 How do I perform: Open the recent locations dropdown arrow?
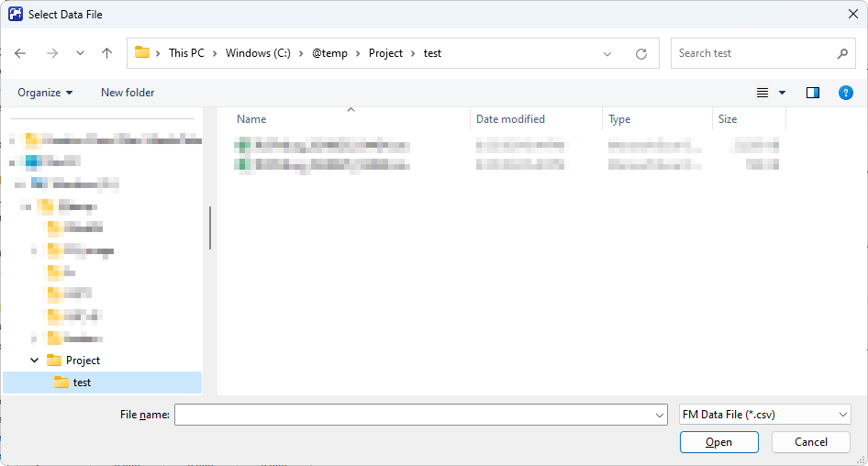click(x=80, y=53)
